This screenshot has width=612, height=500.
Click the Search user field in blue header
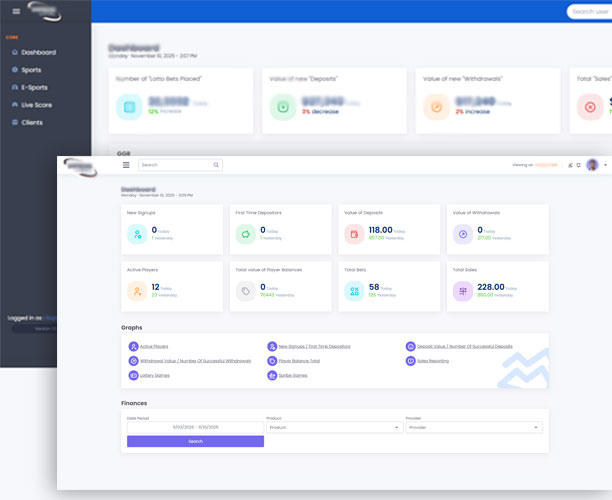(x=588, y=12)
